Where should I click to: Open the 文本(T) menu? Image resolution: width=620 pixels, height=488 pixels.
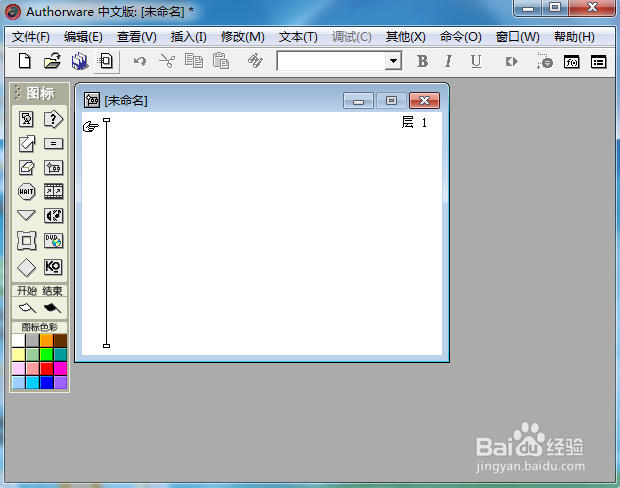[x=298, y=37]
